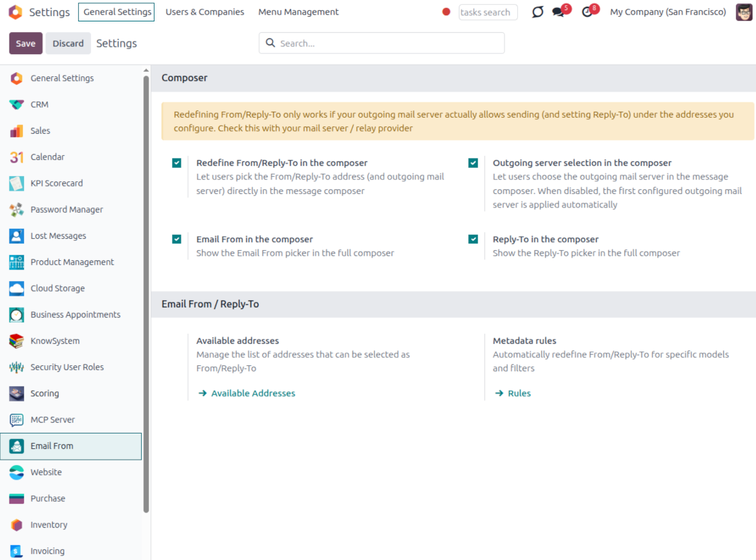Open the KPI Scorecard icon
The height and width of the screenshot is (560, 756).
click(x=17, y=183)
